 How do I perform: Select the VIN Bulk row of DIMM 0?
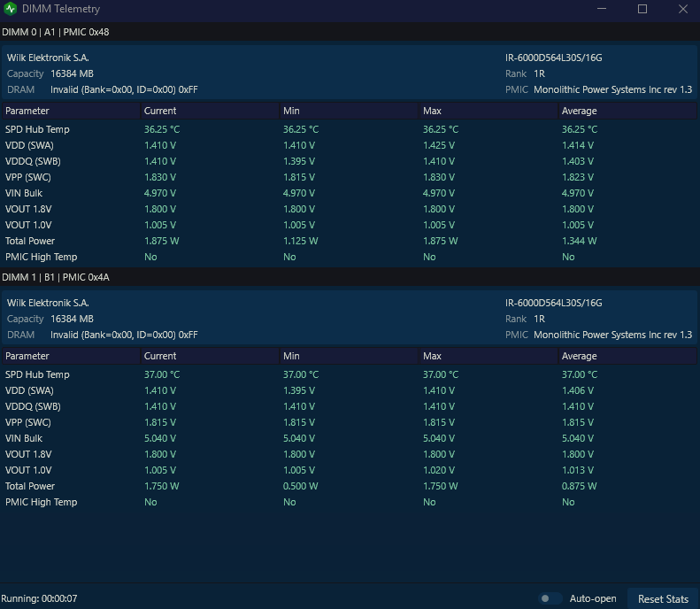click(x=350, y=193)
